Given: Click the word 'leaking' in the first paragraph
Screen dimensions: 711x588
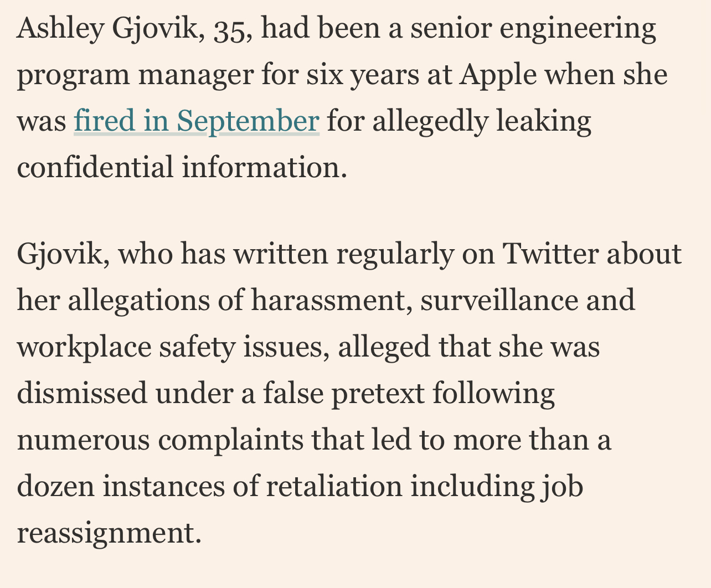Looking at the screenshot, I should [x=544, y=121].
